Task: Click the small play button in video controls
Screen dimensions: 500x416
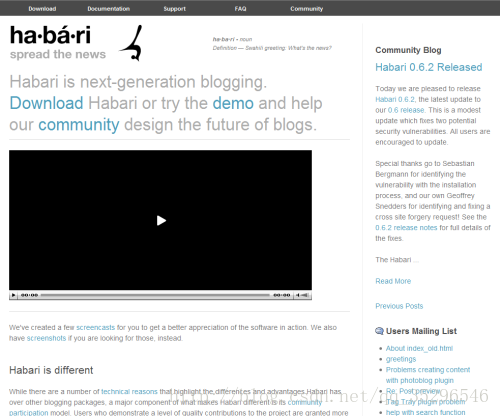Action: click(13, 295)
